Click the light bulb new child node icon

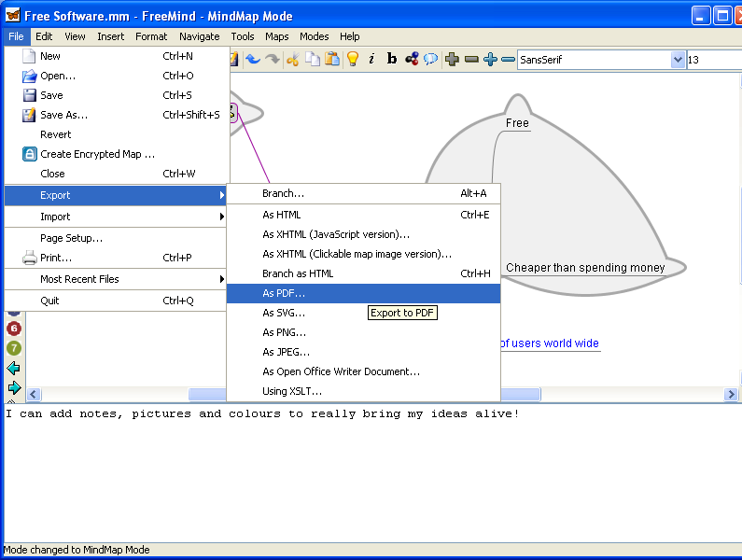353,59
